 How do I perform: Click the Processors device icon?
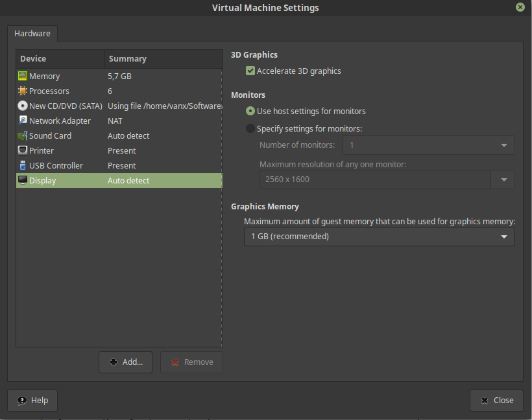21,91
